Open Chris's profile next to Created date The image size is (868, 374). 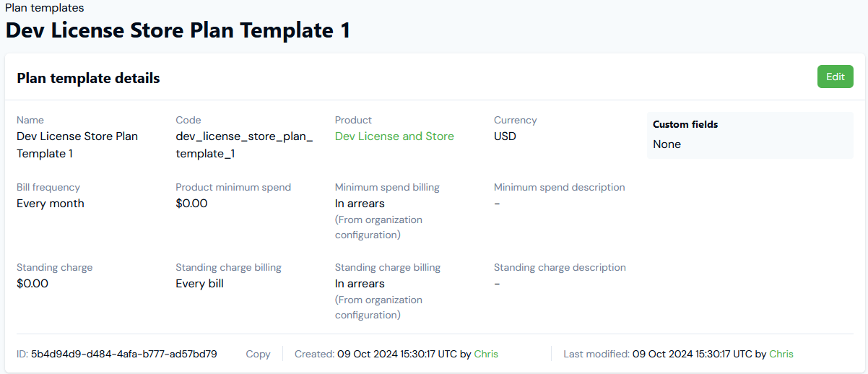point(486,354)
